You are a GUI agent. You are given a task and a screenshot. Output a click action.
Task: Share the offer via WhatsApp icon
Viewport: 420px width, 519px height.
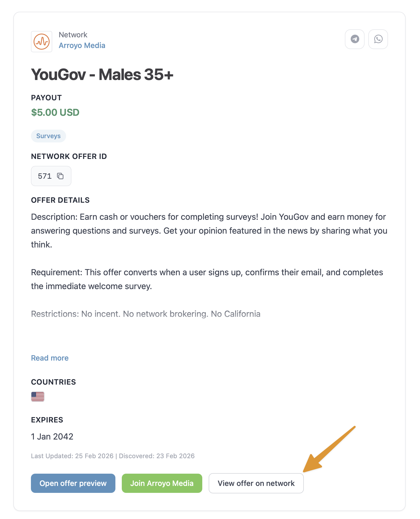pyautogui.click(x=378, y=39)
